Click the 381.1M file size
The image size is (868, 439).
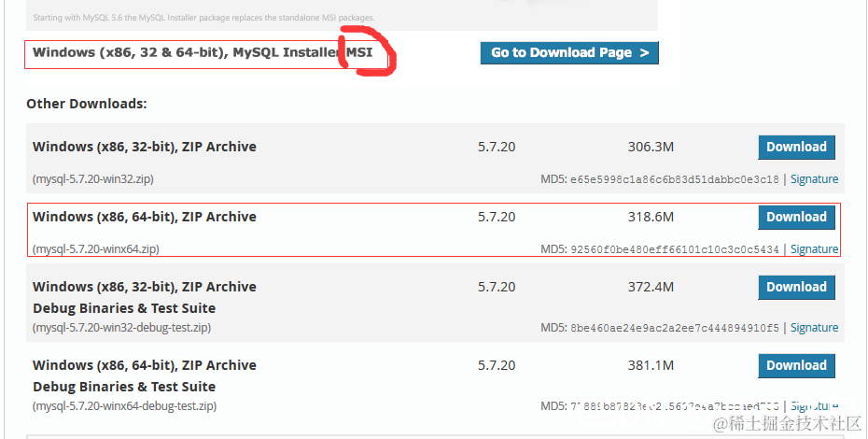tap(651, 365)
